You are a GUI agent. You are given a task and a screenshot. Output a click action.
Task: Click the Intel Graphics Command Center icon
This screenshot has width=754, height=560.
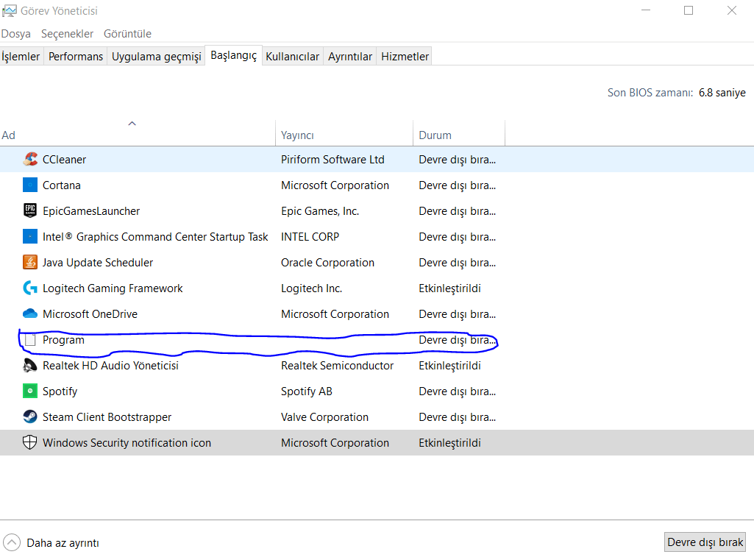(x=30, y=236)
